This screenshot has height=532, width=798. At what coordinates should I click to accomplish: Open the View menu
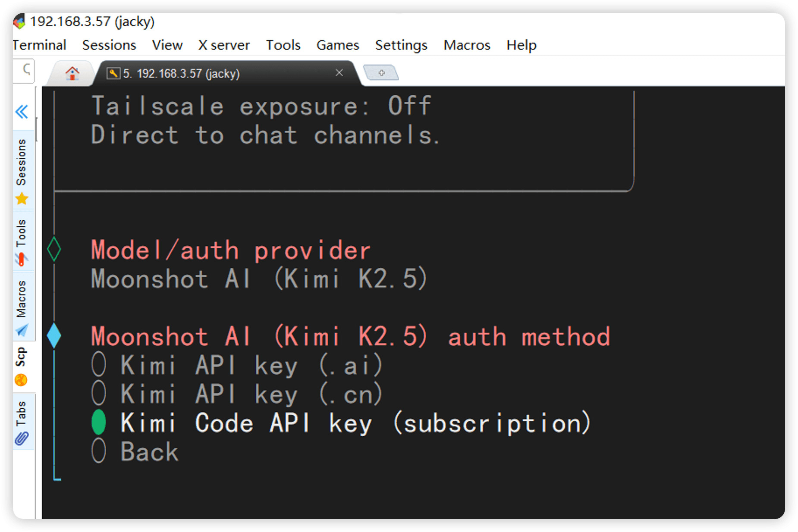167,45
